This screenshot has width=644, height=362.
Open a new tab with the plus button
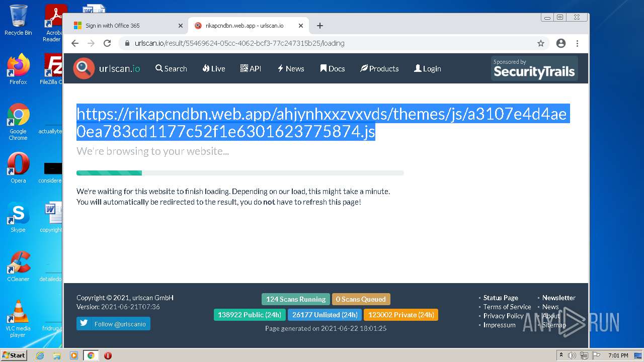click(319, 26)
